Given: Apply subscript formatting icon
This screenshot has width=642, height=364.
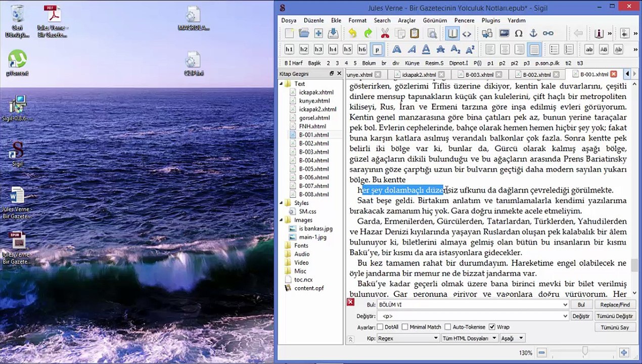Looking at the screenshot, I should click(455, 50).
